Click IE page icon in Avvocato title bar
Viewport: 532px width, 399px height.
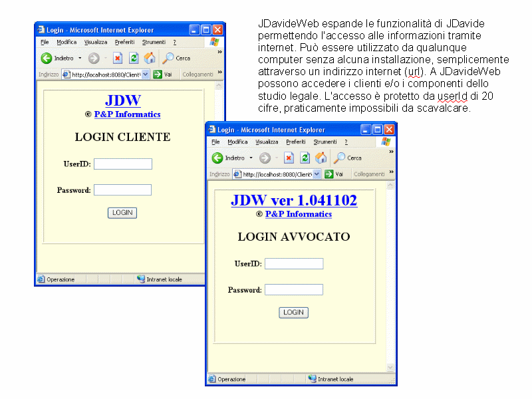point(212,129)
